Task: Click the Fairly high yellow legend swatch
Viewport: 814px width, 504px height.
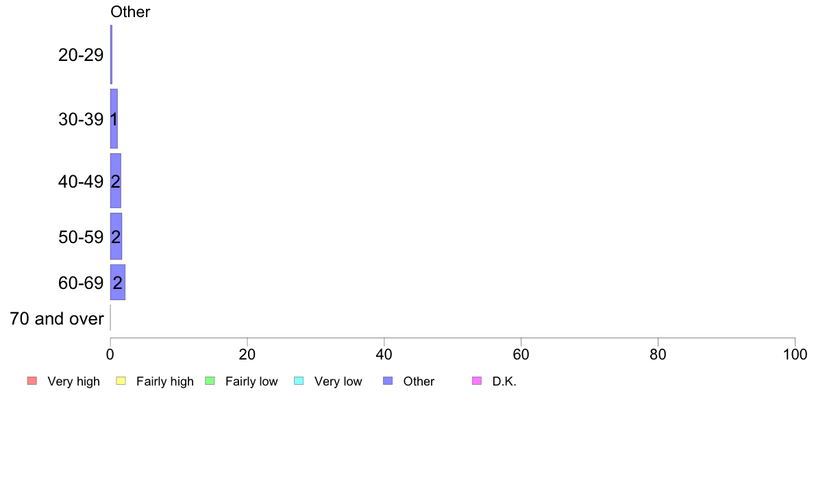Action: (x=121, y=381)
